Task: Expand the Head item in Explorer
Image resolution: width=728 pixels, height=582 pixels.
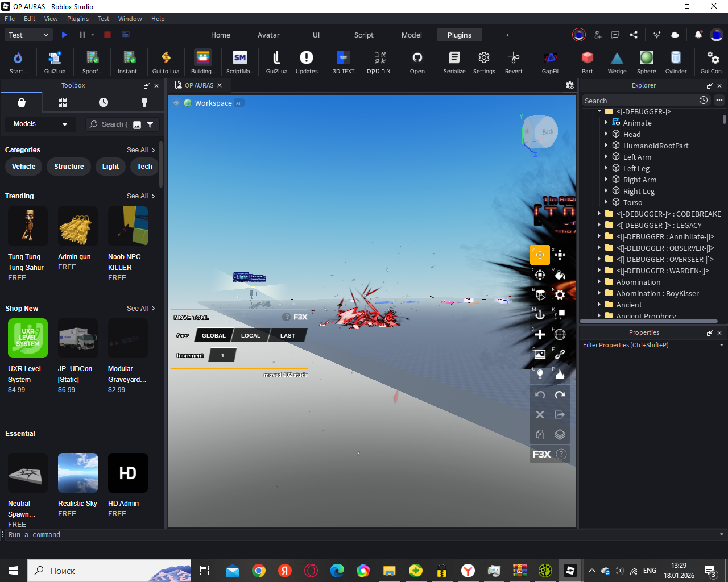Action: click(x=606, y=134)
